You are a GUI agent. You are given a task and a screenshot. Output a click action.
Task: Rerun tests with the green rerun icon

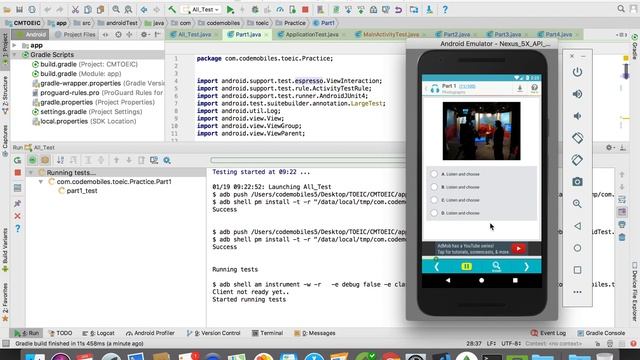[17, 160]
